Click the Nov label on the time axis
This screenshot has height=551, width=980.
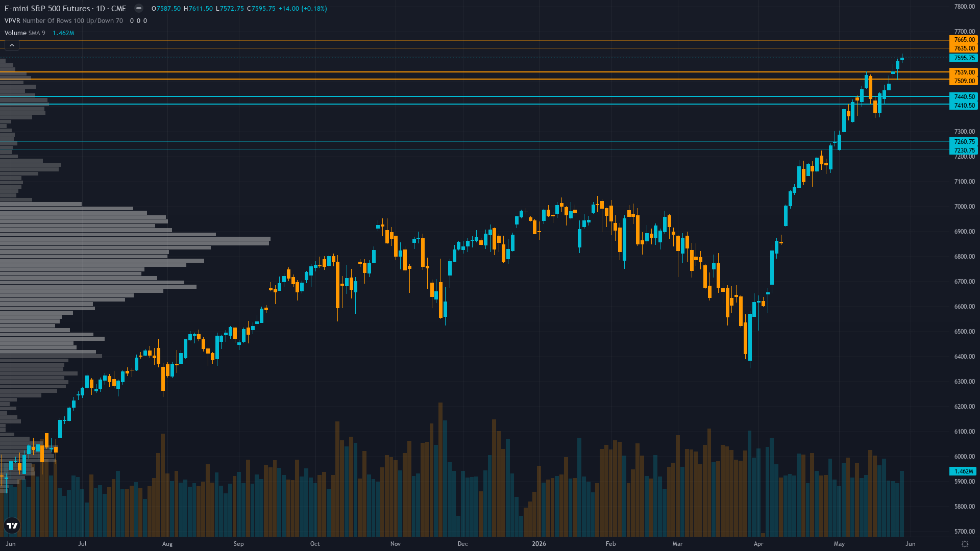(396, 544)
